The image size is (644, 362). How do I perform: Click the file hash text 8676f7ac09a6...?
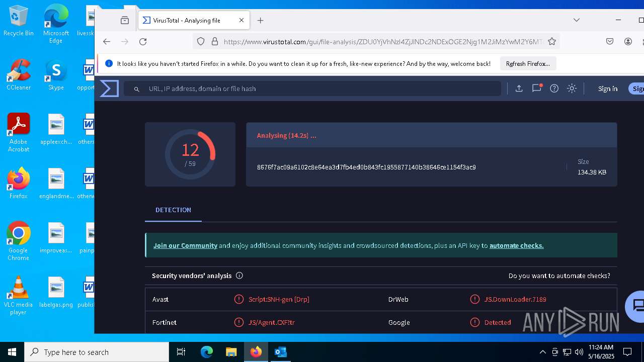(x=366, y=167)
